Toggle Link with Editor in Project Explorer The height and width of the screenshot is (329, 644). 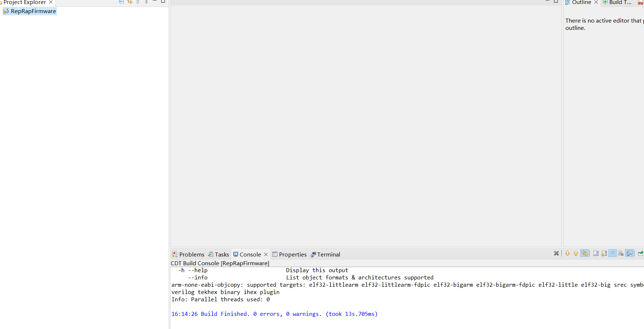coord(130,2)
